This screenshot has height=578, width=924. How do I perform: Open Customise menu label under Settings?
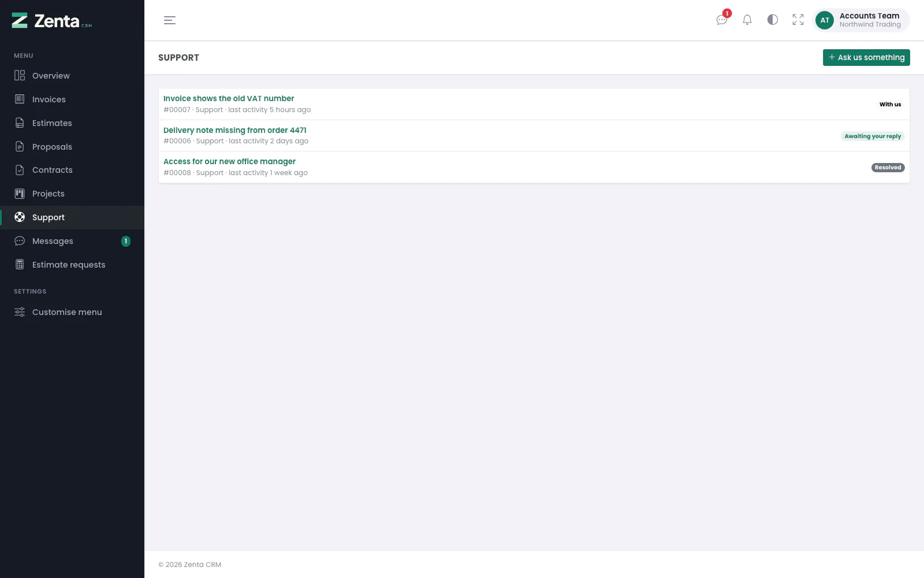(x=67, y=312)
